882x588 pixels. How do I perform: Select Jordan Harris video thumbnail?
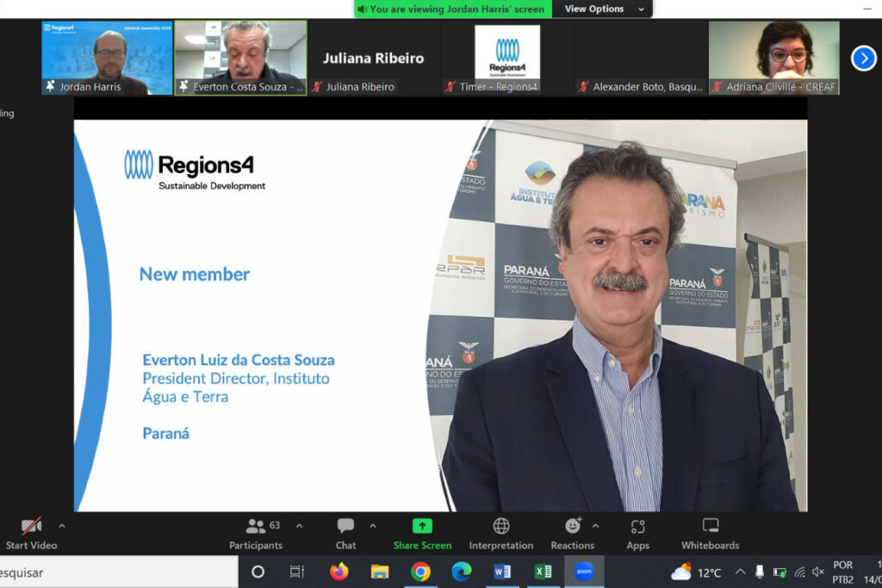[107, 58]
